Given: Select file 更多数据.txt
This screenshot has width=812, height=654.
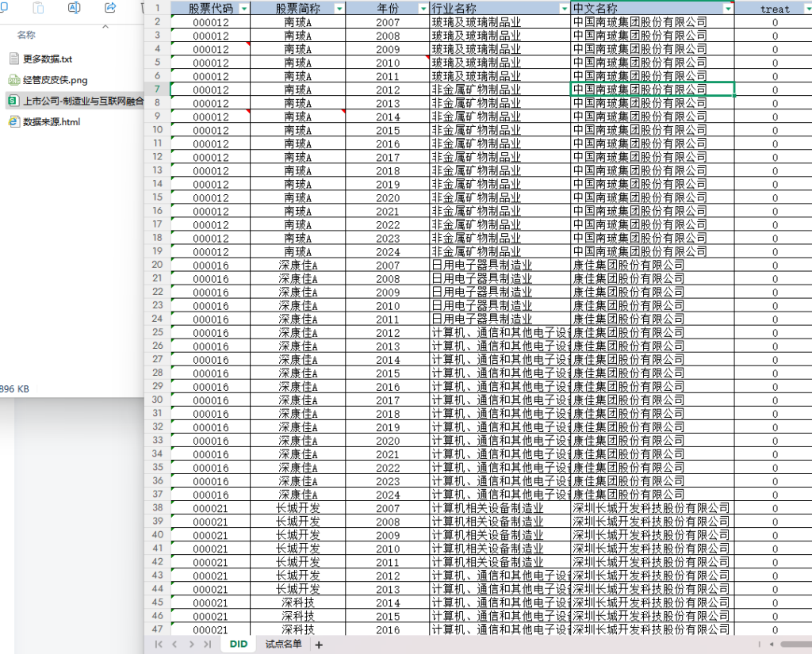Looking at the screenshot, I should click(x=47, y=59).
